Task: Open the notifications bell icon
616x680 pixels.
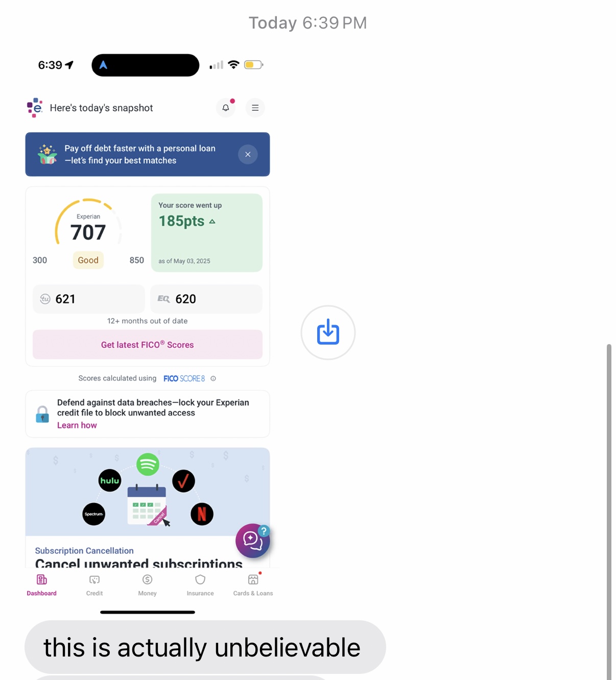Action: click(x=226, y=108)
